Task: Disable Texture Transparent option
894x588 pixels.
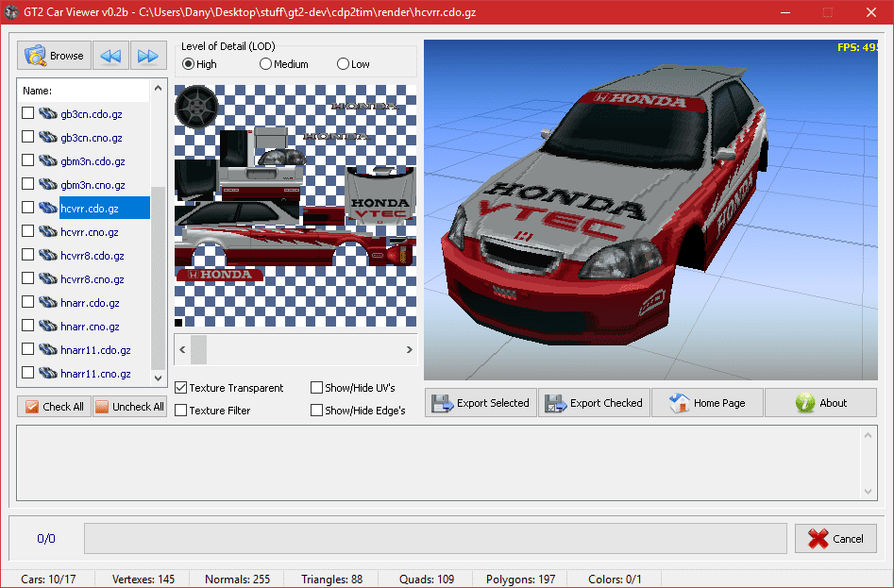Action: point(180,388)
